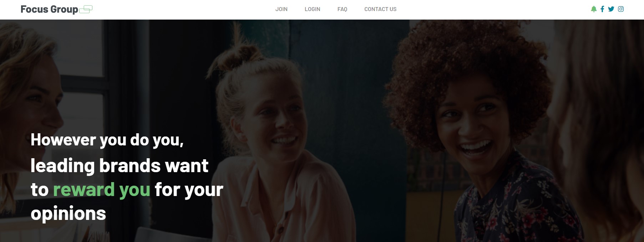Select CONTACT US in the navigation
Viewport: 644px width, 242px height.
[380, 9]
